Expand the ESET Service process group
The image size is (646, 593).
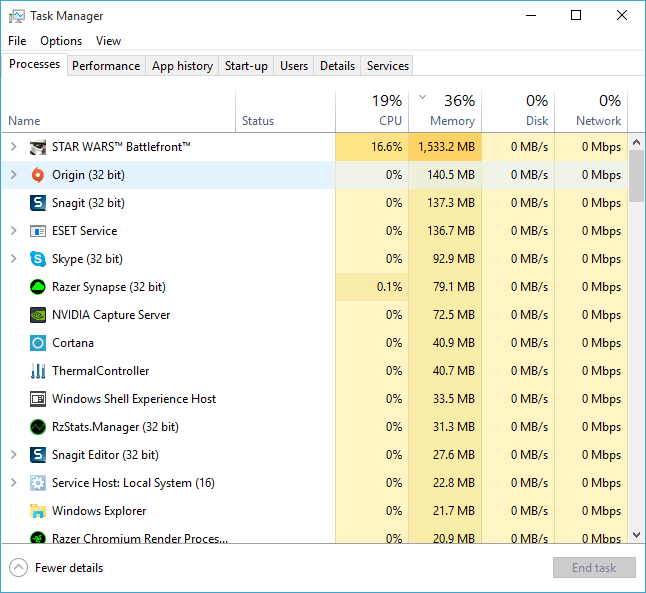pyautogui.click(x=14, y=231)
